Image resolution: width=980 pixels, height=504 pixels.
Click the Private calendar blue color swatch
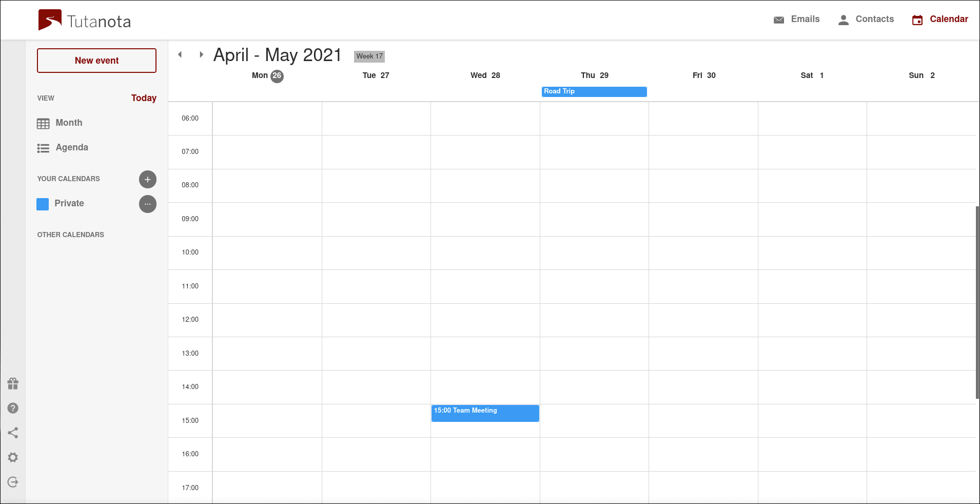point(43,204)
